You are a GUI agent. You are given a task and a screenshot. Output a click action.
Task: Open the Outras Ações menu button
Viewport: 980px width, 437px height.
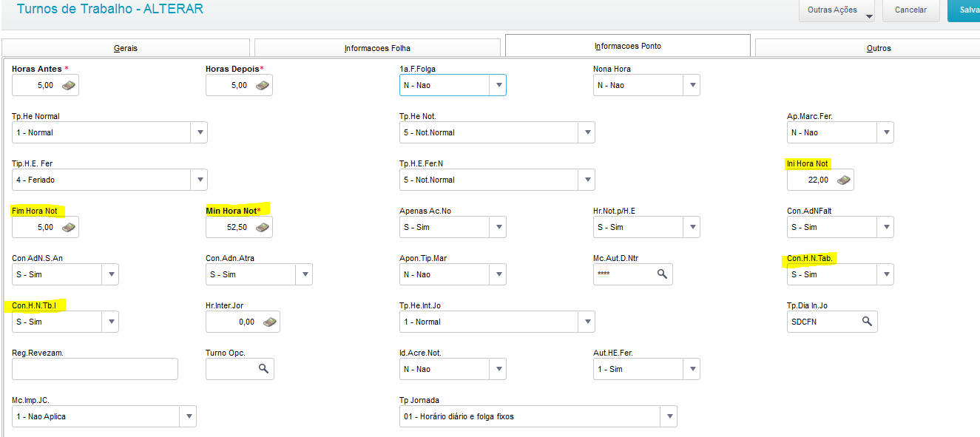pyautogui.click(x=837, y=10)
